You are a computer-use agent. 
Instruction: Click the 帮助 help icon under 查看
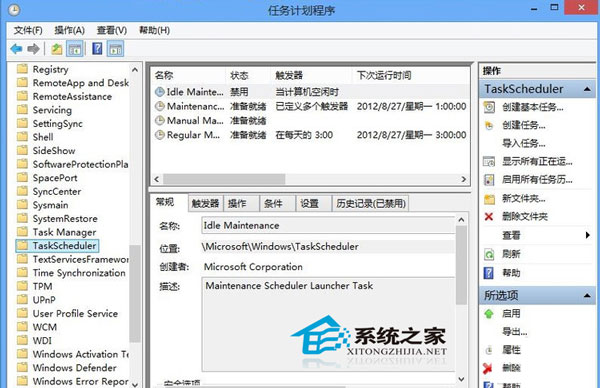click(x=489, y=273)
